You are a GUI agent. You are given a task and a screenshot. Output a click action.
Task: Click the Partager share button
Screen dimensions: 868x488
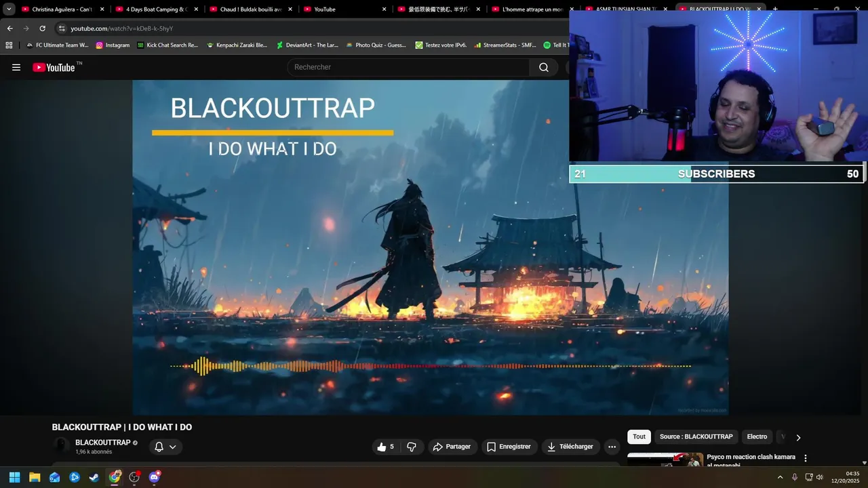click(452, 447)
